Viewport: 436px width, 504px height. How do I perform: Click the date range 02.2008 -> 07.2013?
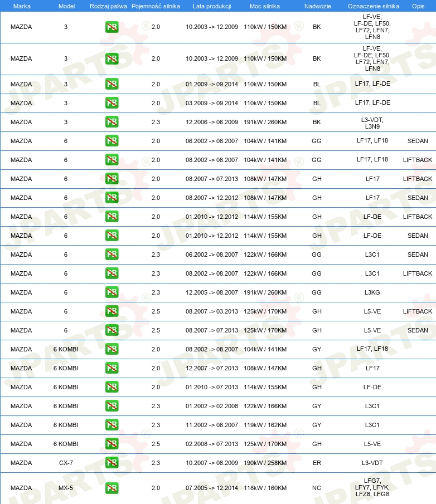(212, 444)
